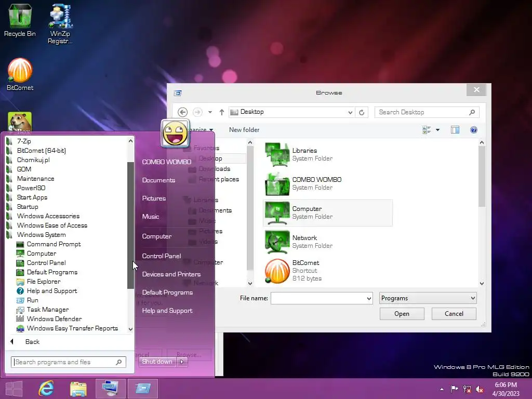Click the Start menu programs list scrollbar

pyautogui.click(x=130, y=225)
